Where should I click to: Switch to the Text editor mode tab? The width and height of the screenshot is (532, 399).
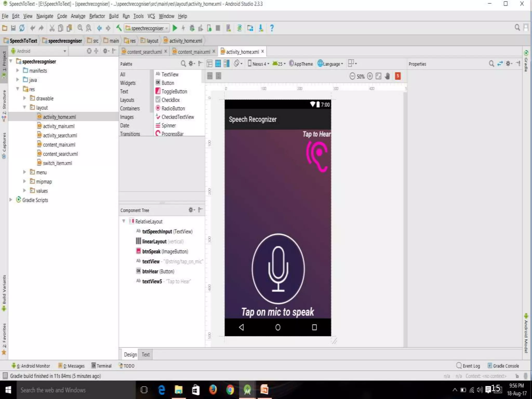point(145,355)
